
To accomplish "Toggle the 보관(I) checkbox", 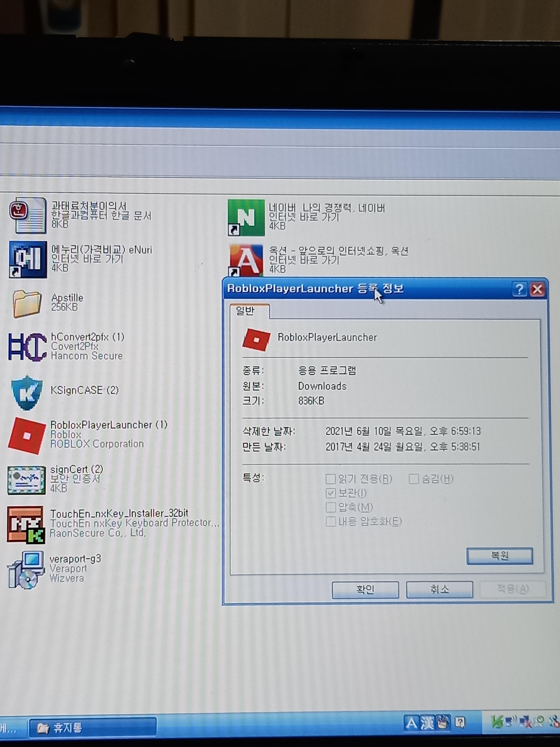I will tap(330, 493).
